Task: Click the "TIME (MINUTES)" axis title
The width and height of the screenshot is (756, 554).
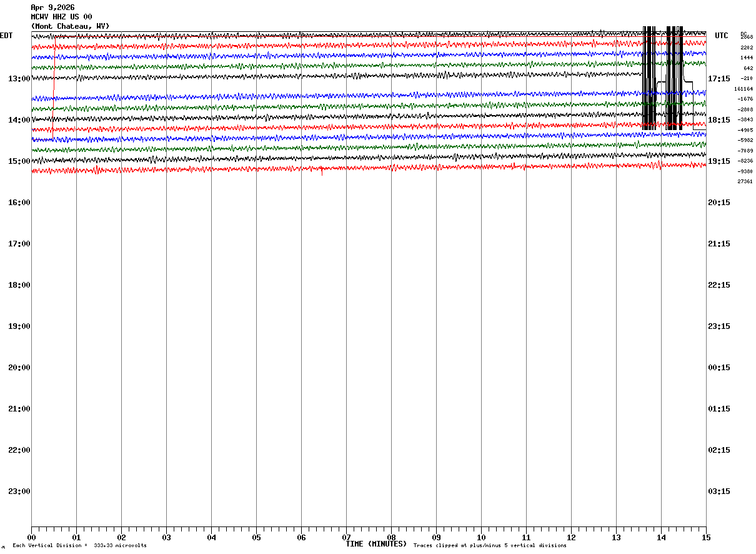Action: click(376, 544)
